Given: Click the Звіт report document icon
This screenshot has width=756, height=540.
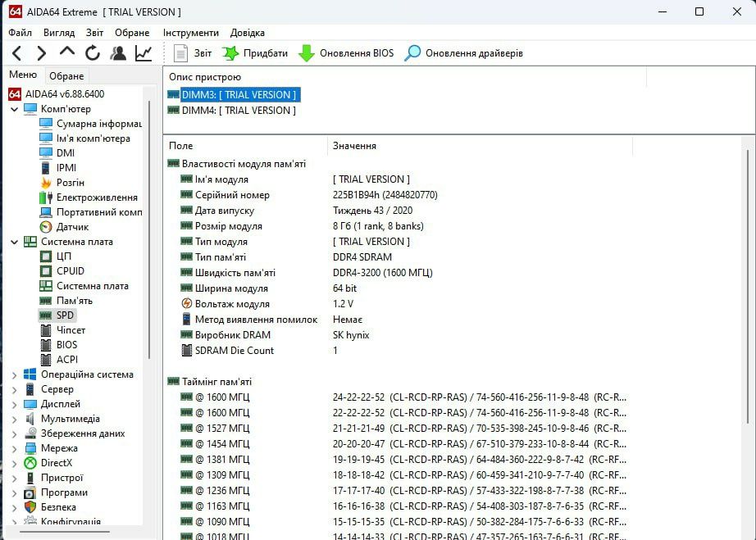Looking at the screenshot, I should tap(181, 53).
